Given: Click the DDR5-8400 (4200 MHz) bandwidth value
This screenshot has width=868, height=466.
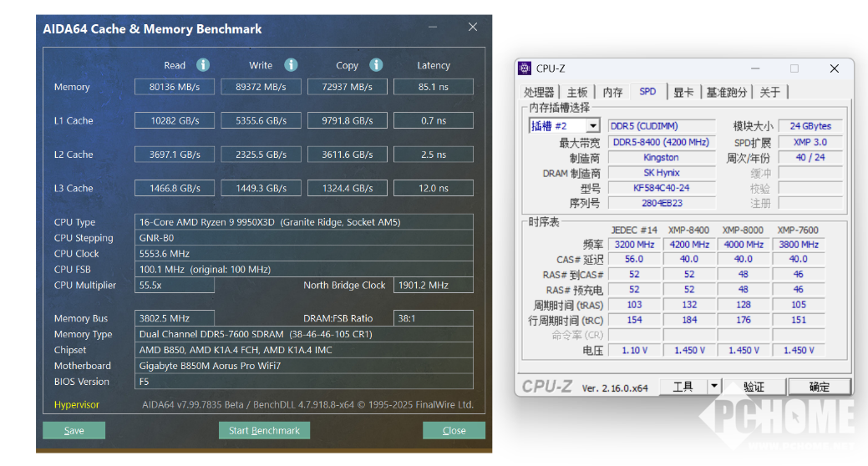Looking at the screenshot, I should 662,142.
